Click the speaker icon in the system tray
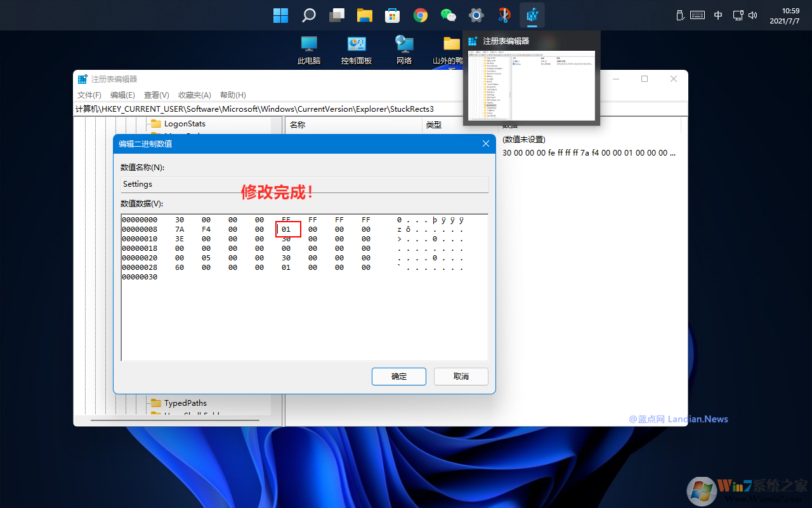 pos(752,15)
